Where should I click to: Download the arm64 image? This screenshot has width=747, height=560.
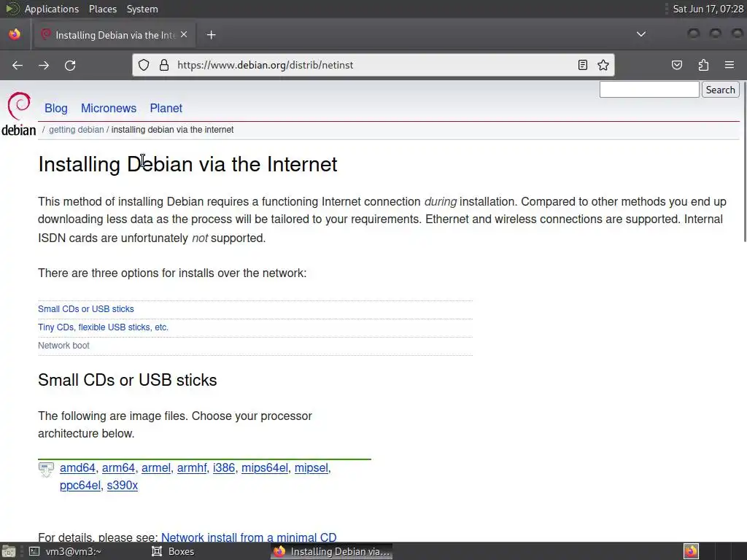pyautogui.click(x=118, y=468)
